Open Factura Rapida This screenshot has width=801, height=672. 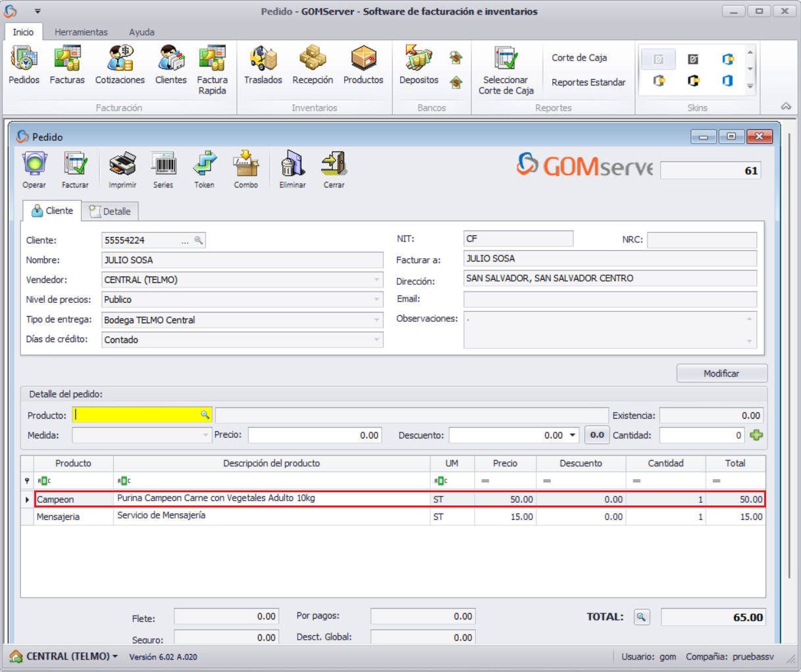coord(212,70)
